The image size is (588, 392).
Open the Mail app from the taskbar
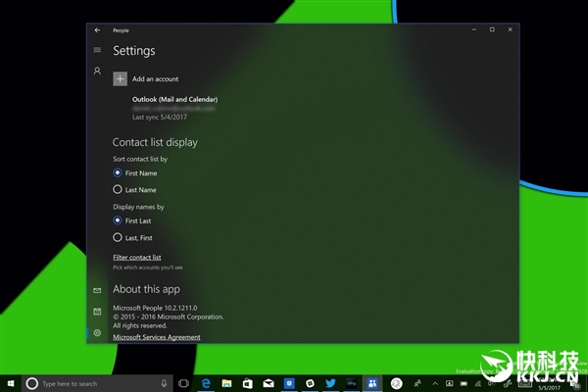pyautogui.click(x=269, y=383)
